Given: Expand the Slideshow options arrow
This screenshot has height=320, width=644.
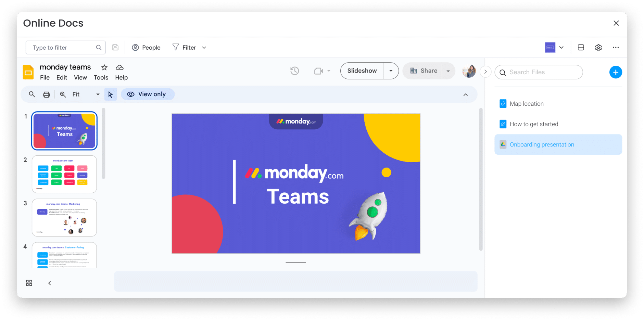Looking at the screenshot, I should click(x=391, y=71).
